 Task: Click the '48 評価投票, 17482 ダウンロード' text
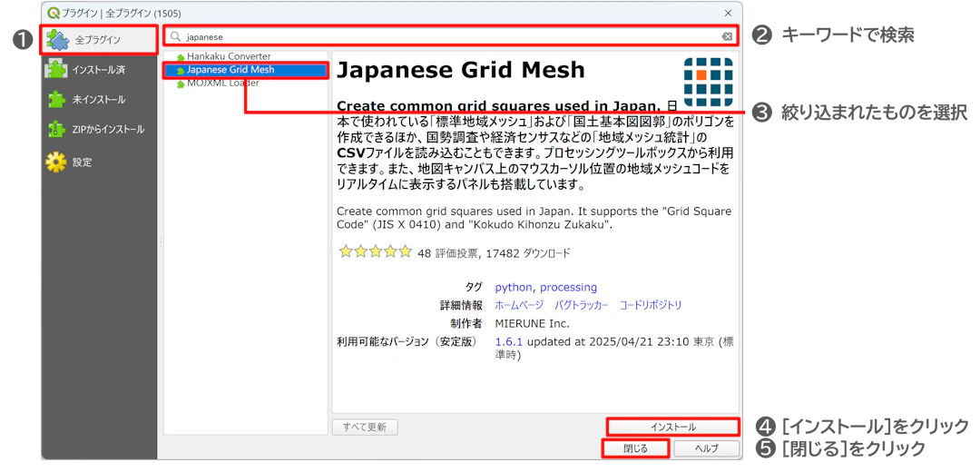pyautogui.click(x=494, y=253)
